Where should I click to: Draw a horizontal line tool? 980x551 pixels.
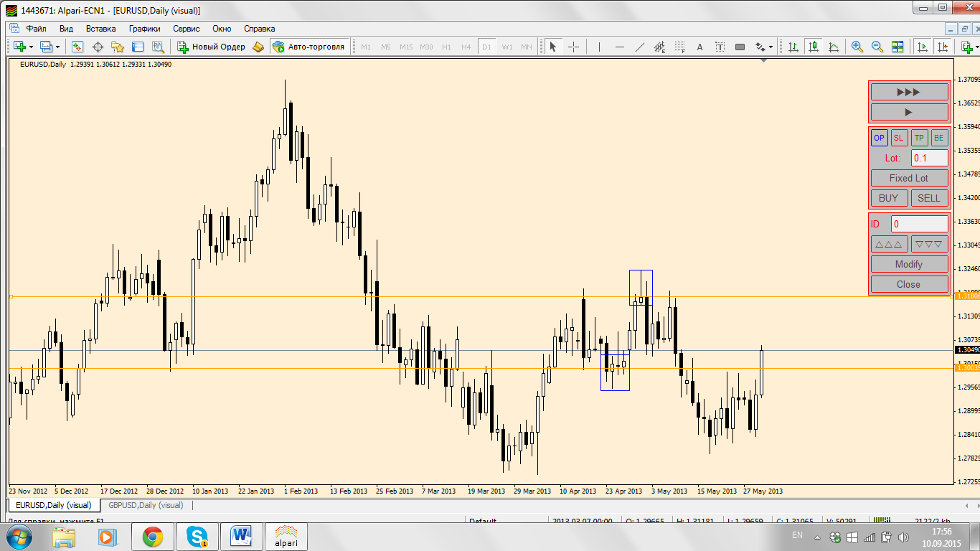coord(620,47)
